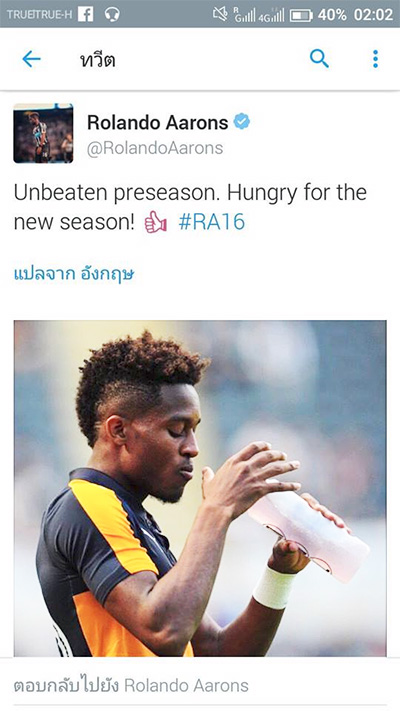Screen dimensions: 400x711
Task: Open the three-dot overflow menu
Action: coord(375,59)
